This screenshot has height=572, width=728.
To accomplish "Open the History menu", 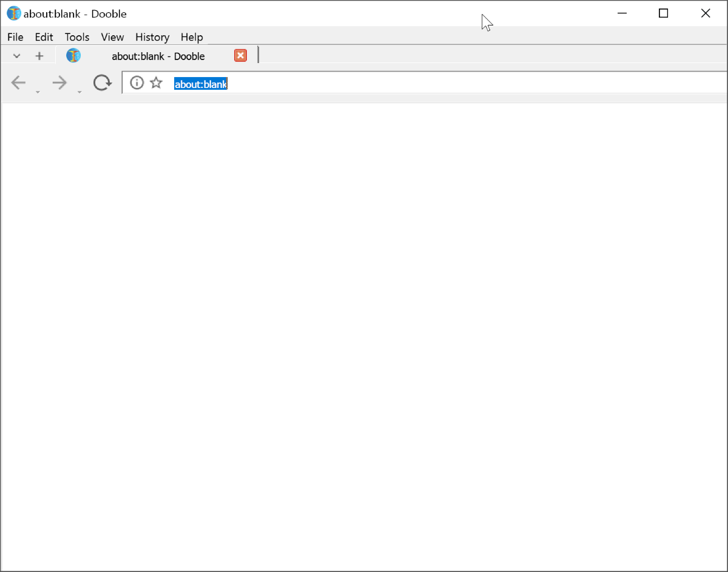I will coord(152,37).
